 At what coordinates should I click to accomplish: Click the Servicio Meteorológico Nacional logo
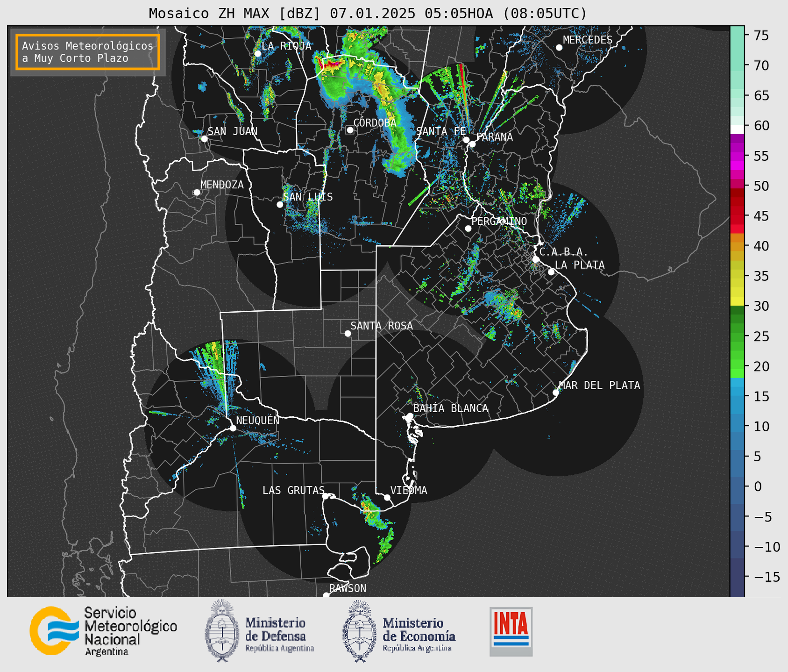pyautogui.click(x=104, y=630)
